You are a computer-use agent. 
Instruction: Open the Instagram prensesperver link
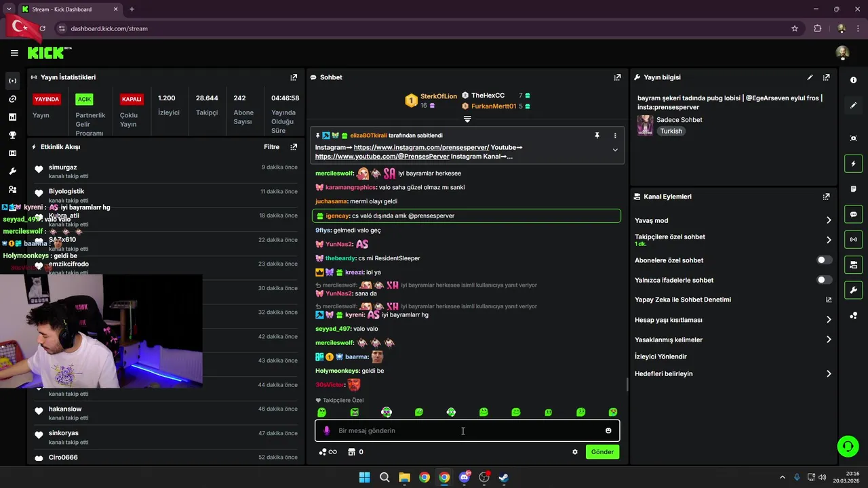pyautogui.click(x=421, y=147)
